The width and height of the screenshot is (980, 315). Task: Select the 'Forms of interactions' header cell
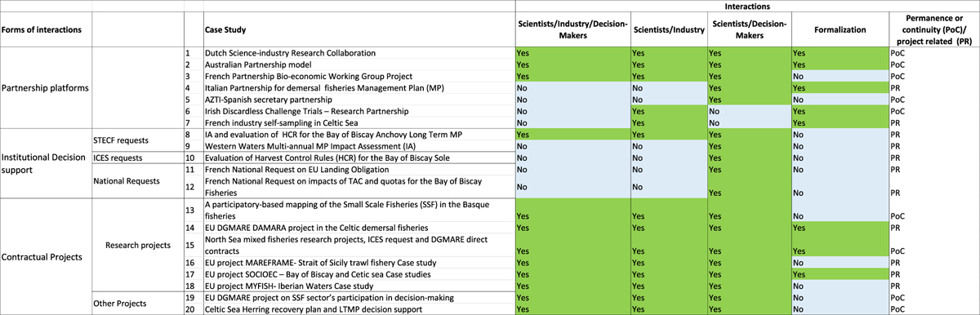pos(46,29)
